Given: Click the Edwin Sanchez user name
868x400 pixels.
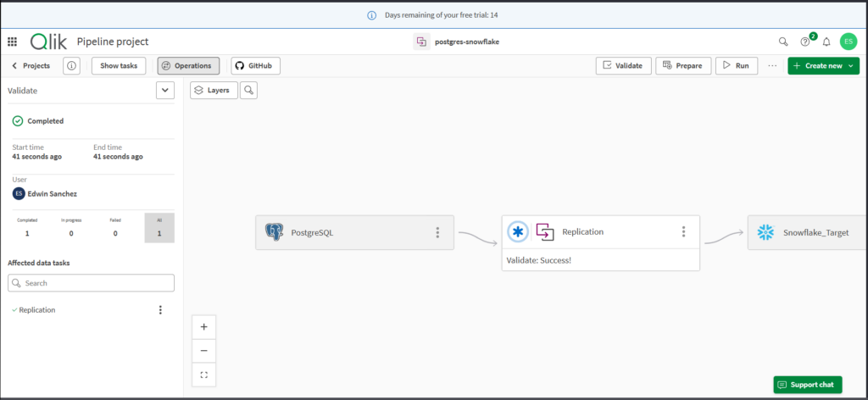Looking at the screenshot, I should pyautogui.click(x=53, y=193).
